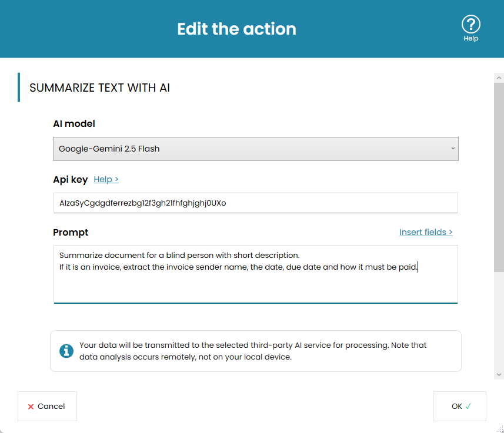The height and width of the screenshot is (433, 504).
Task: Click the SUMMARIZE TEXT WITH AI heading
Action: 99,87
